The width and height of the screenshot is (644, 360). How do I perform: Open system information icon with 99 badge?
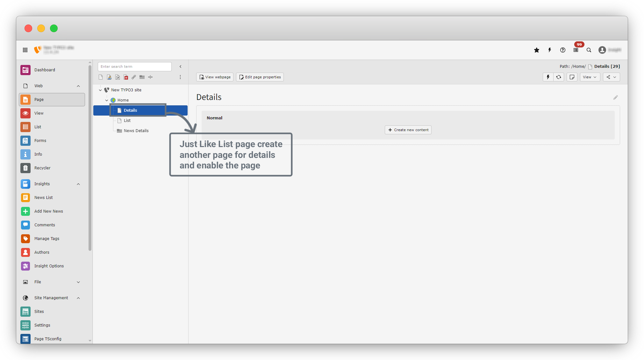576,50
